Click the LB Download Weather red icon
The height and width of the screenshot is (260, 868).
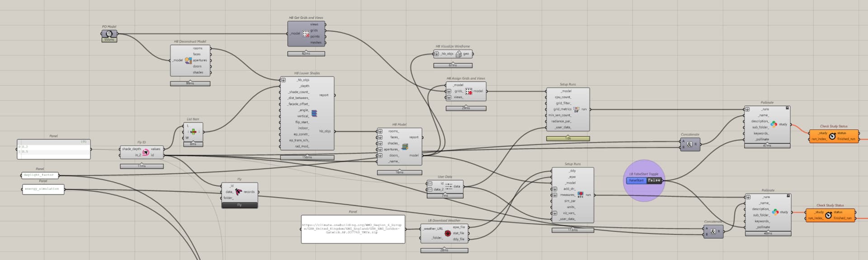448,233
